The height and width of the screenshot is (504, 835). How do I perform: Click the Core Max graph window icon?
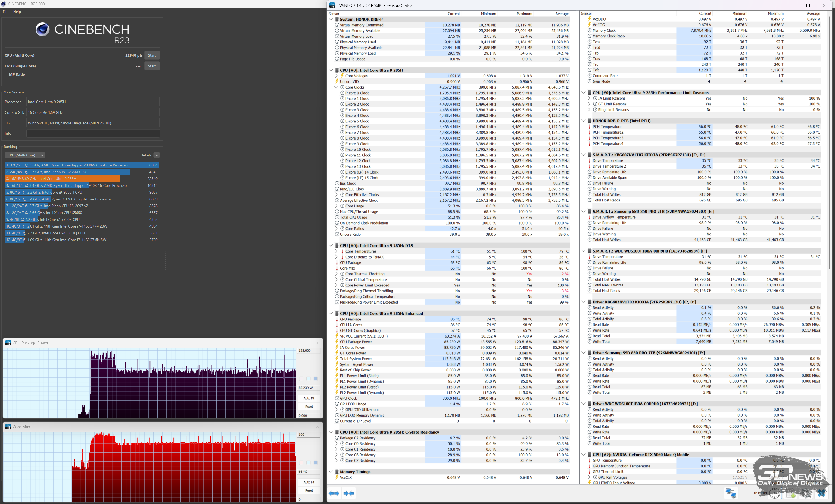[8, 427]
